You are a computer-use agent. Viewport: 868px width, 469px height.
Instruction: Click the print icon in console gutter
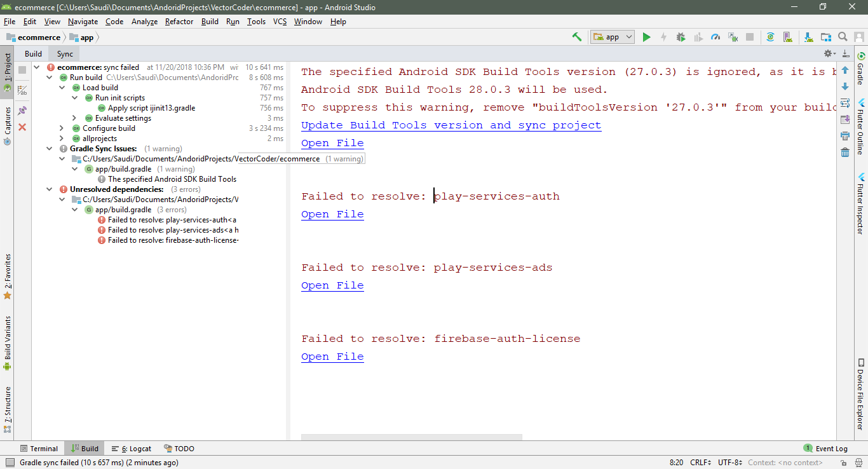point(845,136)
